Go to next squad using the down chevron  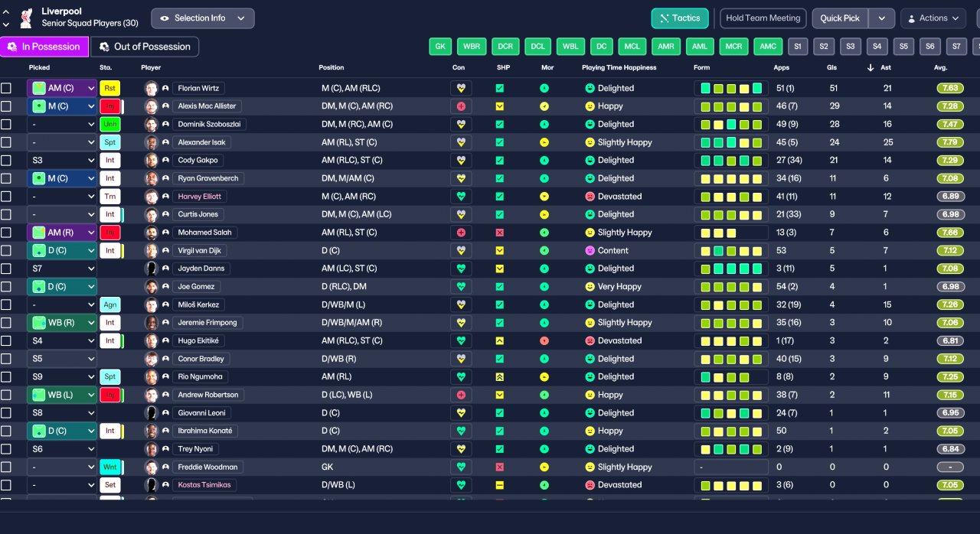[6, 24]
